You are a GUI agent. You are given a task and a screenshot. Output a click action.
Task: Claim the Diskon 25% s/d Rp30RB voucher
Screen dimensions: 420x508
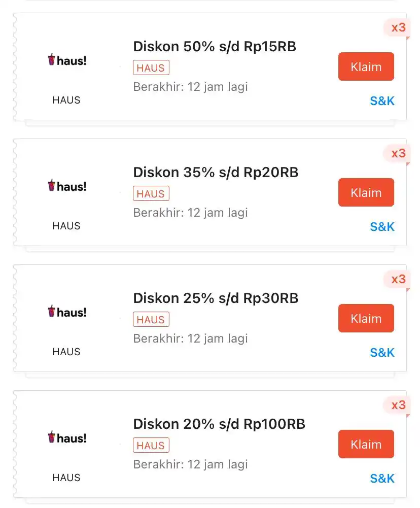tap(366, 318)
